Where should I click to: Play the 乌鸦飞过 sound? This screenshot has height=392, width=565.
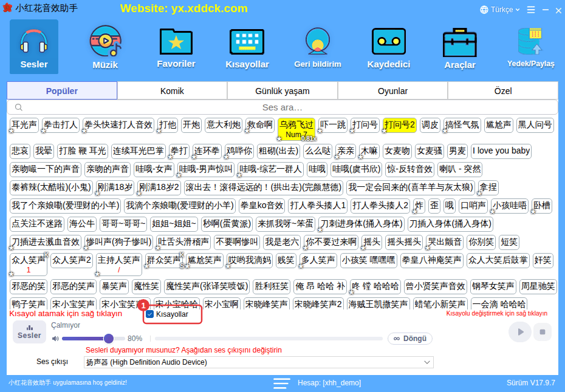pyautogui.click(x=296, y=129)
